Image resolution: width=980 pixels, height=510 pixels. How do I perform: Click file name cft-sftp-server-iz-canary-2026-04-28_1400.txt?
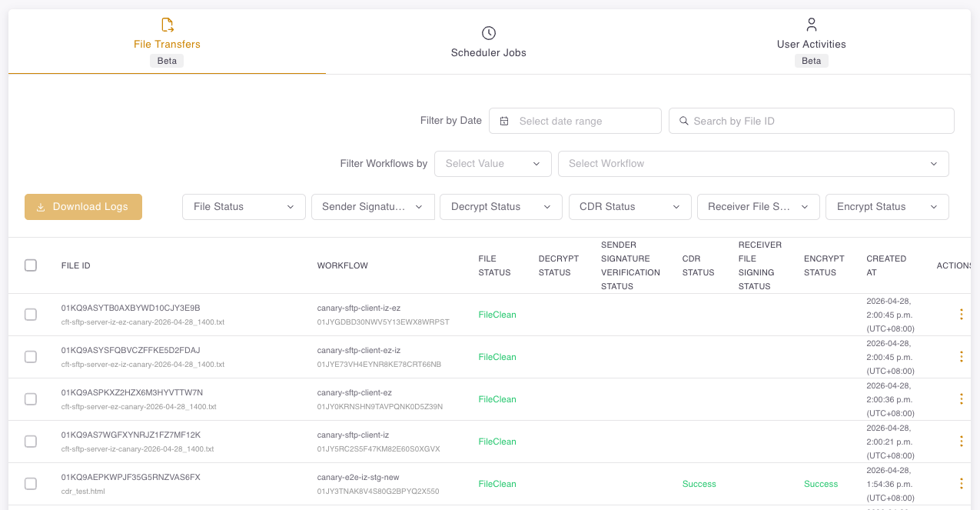point(138,448)
